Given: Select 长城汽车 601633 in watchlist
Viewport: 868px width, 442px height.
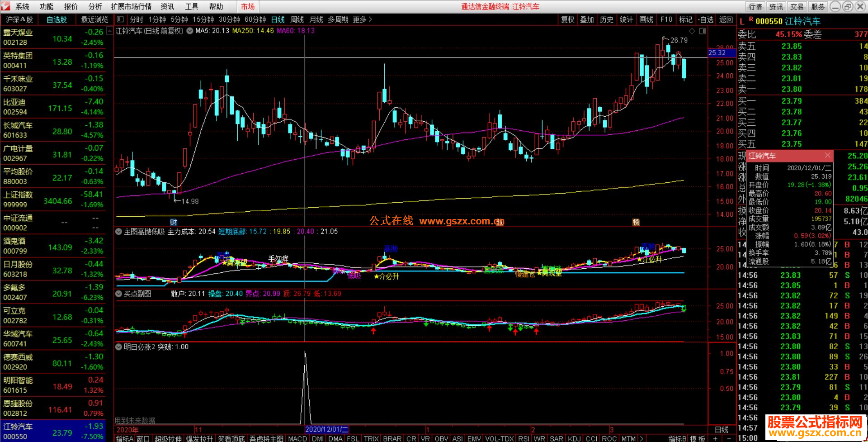Looking at the screenshot, I should [x=53, y=130].
